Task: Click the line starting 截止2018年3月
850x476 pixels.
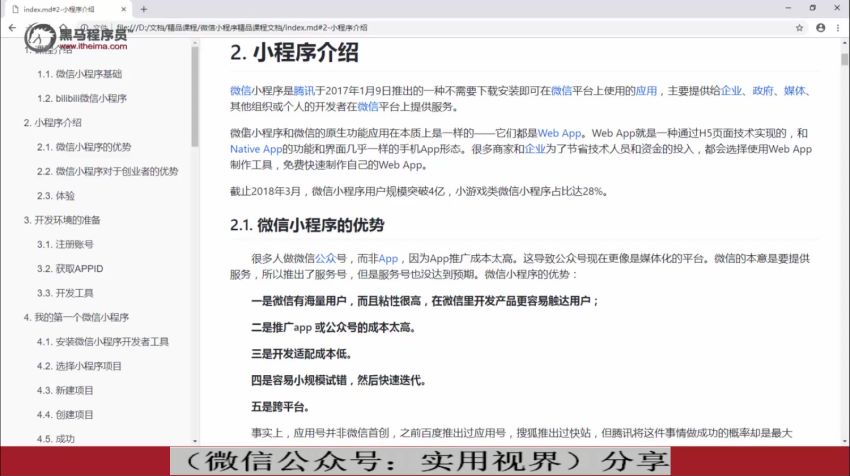Action: [419, 191]
